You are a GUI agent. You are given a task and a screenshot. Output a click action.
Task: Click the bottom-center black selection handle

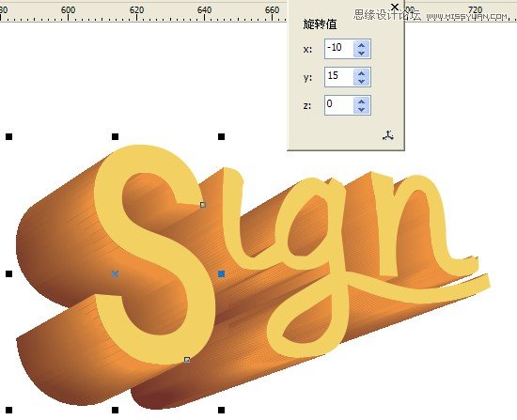coord(115,410)
